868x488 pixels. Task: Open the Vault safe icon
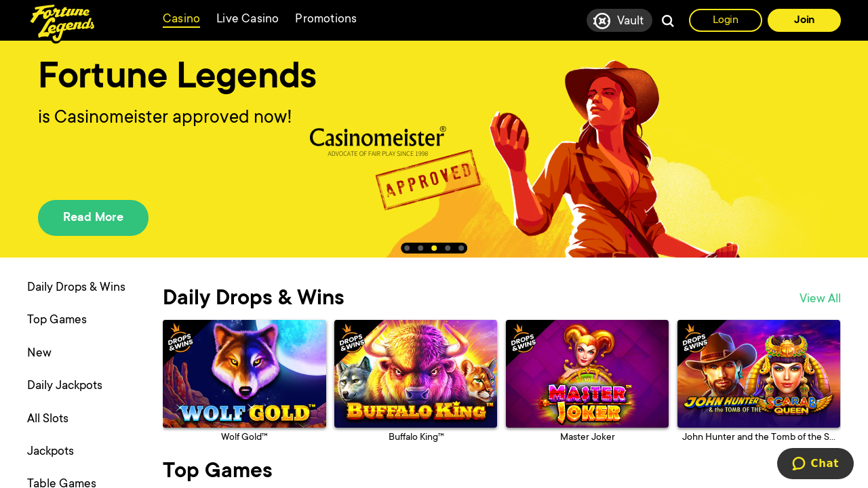[602, 20]
